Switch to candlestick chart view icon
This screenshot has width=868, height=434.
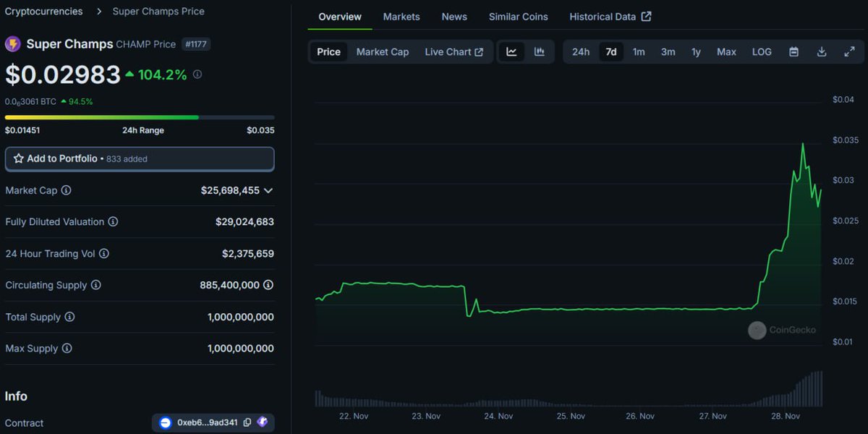click(539, 51)
